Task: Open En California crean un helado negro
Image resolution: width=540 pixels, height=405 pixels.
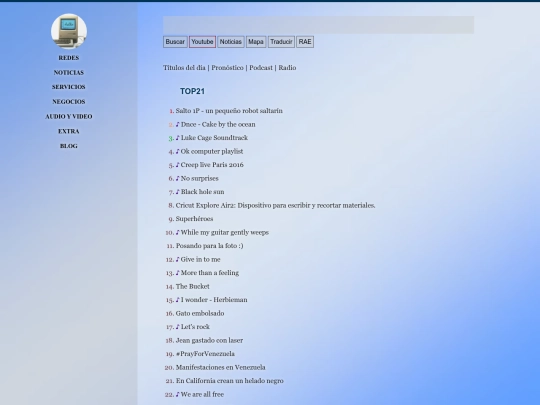Action: 230,381
